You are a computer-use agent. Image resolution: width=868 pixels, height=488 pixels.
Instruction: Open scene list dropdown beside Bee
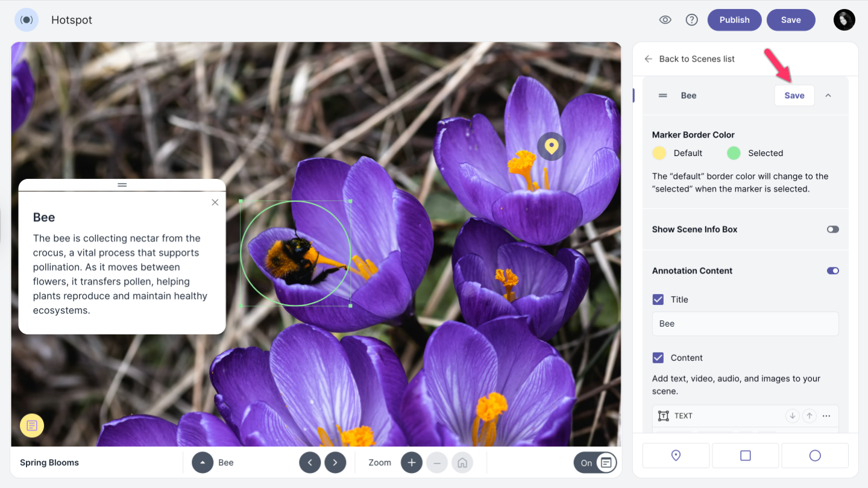203,463
